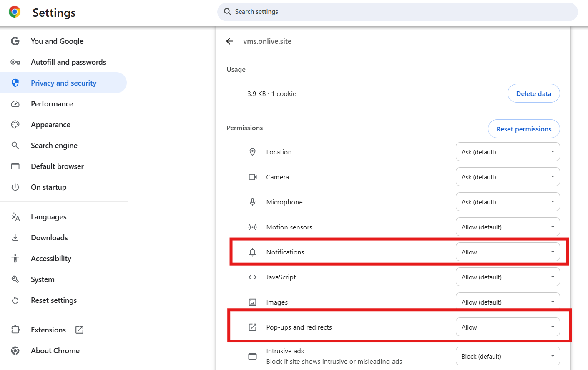Image resolution: width=588 pixels, height=370 pixels.
Task: Expand the Motion sensors dropdown
Action: pos(508,227)
